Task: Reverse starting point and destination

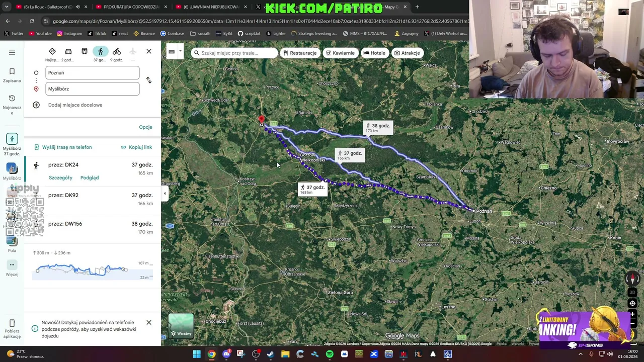Action: [148, 80]
